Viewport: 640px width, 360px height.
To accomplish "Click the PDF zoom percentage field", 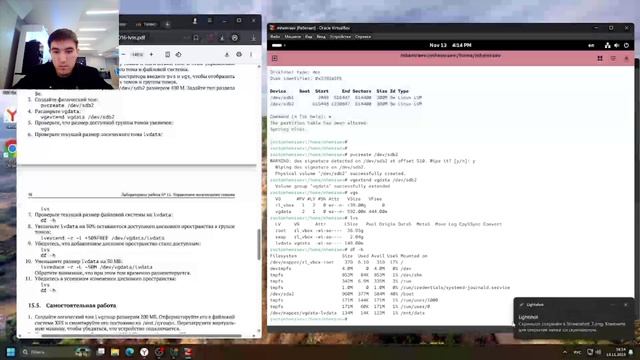I will (137, 54).
